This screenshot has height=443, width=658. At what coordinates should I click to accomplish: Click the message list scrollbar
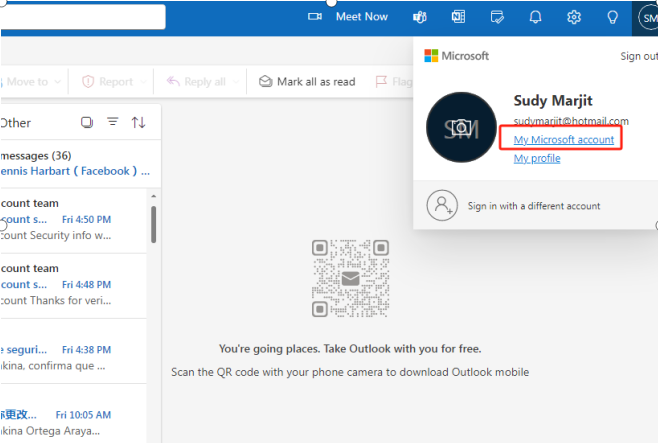click(x=153, y=225)
